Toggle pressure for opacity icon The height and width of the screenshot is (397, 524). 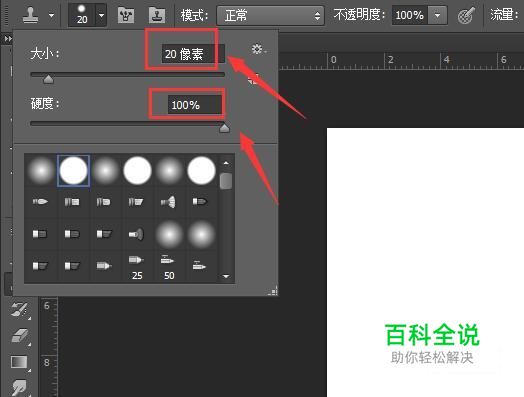[x=466, y=15]
